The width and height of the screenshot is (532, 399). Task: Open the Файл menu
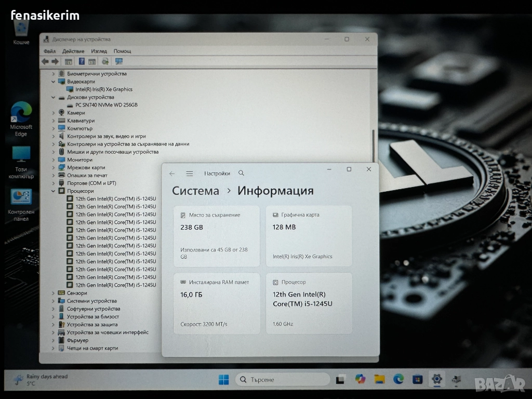pos(50,51)
